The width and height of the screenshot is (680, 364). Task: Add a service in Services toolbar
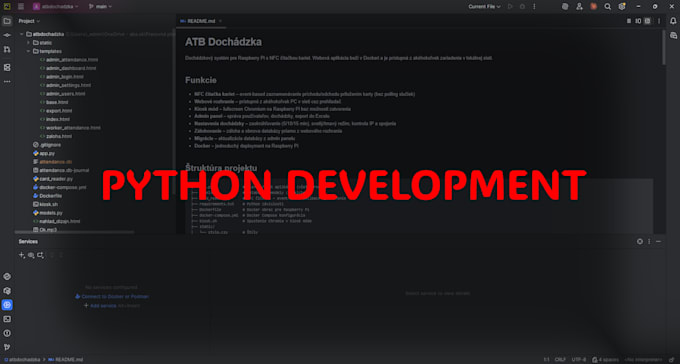point(22,255)
